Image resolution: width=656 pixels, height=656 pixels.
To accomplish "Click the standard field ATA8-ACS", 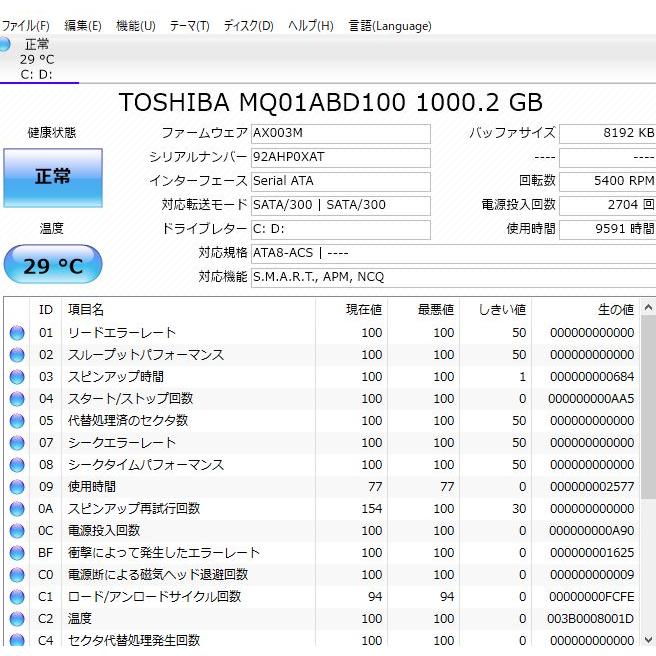I will point(454,254).
